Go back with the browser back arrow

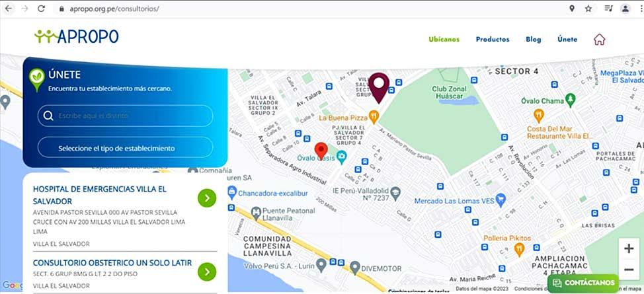pyautogui.click(x=9, y=9)
